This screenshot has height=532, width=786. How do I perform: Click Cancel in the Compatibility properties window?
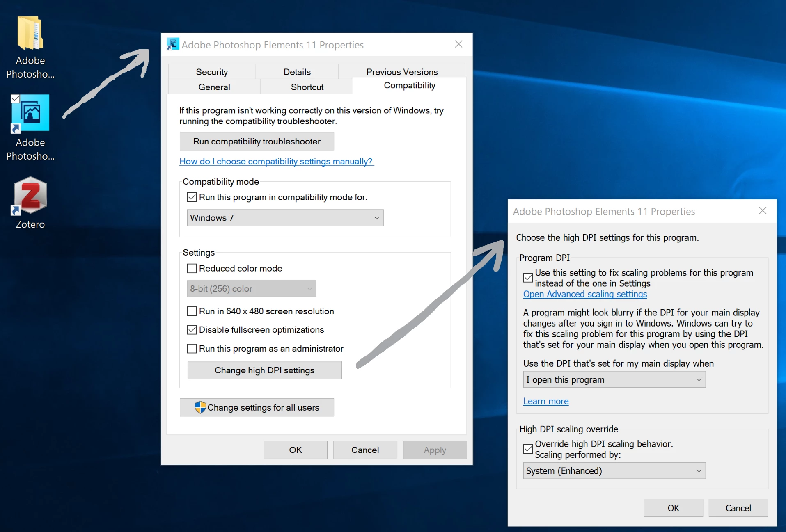pos(365,450)
